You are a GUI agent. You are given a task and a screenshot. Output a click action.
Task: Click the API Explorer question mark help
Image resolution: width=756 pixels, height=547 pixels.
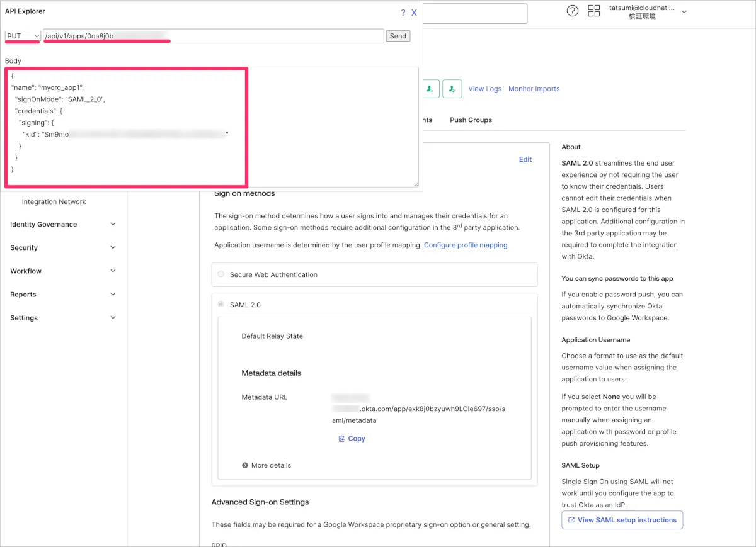403,13
